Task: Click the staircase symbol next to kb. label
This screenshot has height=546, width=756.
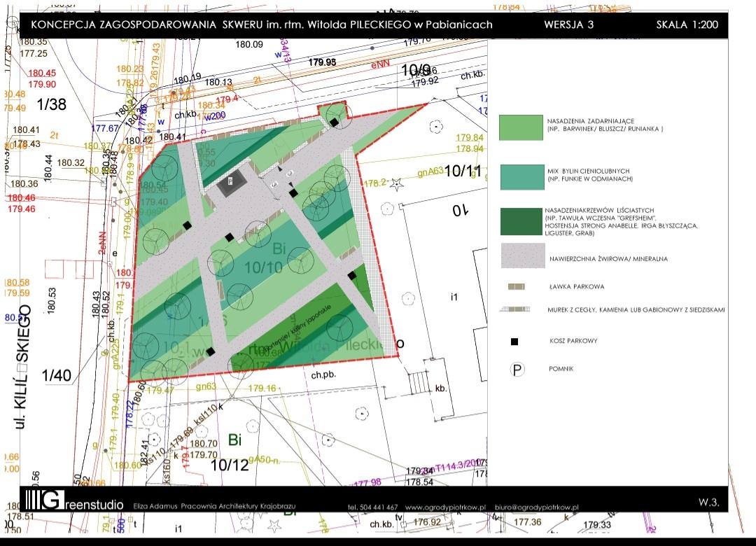Action: (x=418, y=383)
